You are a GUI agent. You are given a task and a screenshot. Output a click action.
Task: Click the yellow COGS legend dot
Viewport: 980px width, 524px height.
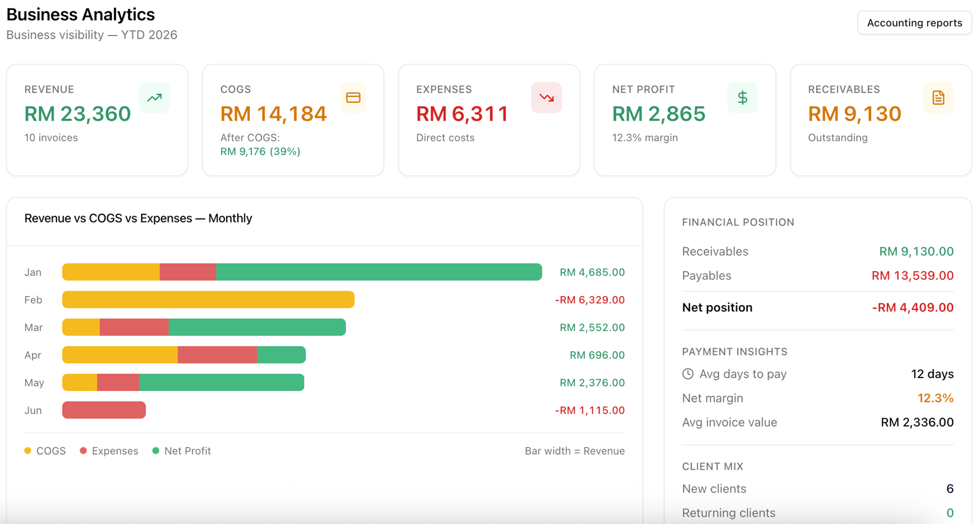pos(28,450)
